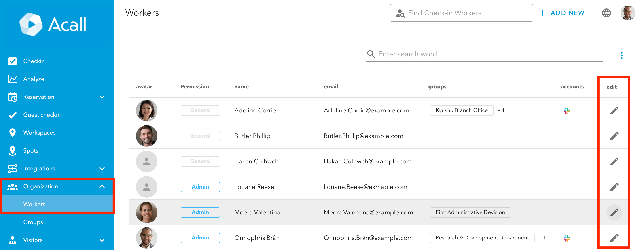Click the Find Check-in Workers field
This screenshot has width=644, height=250.
click(x=461, y=13)
